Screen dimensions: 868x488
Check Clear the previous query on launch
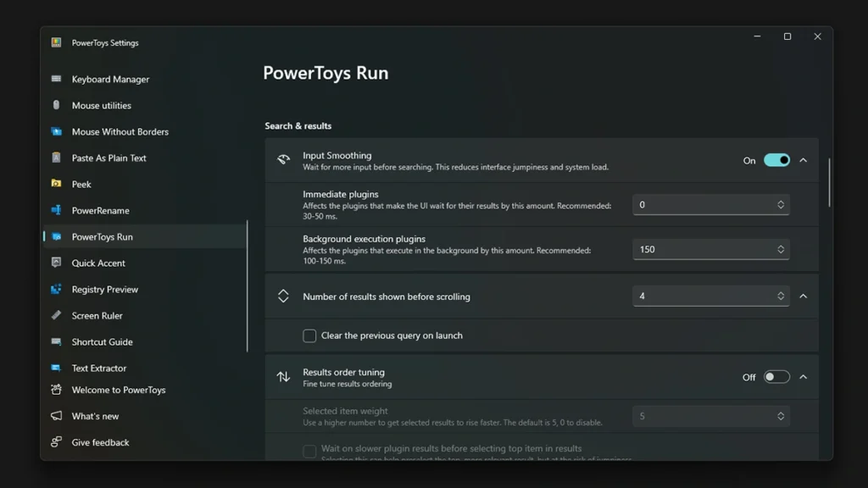point(309,335)
